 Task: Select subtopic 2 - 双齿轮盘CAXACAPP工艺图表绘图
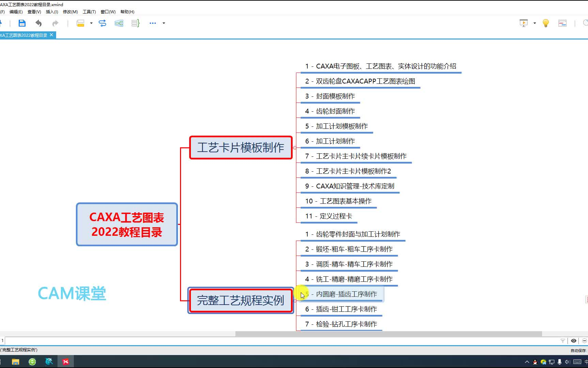click(360, 81)
